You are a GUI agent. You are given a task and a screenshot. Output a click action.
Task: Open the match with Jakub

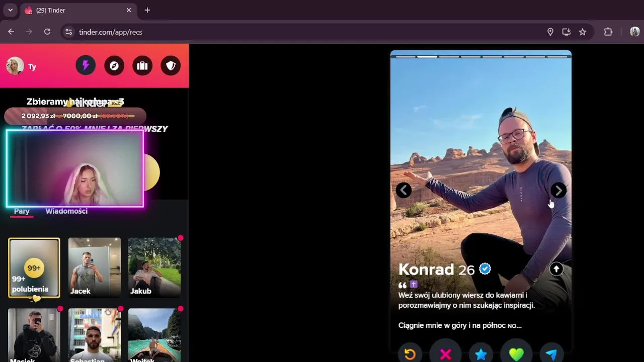pyautogui.click(x=154, y=268)
